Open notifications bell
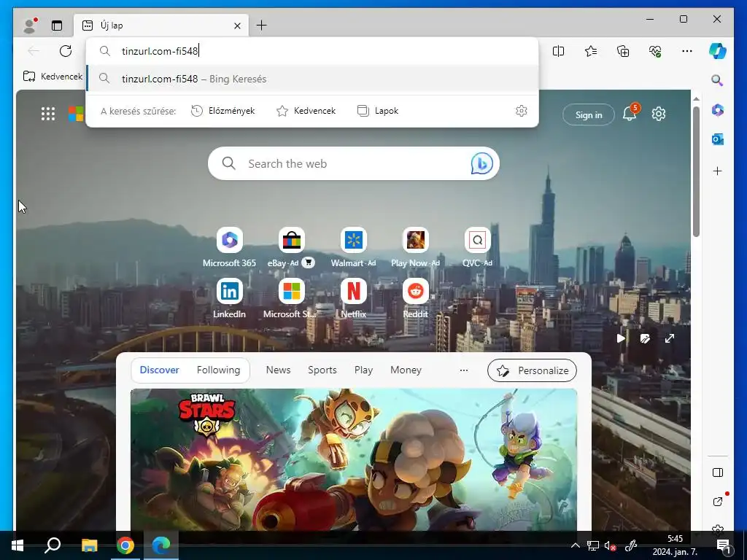This screenshot has height=560, width=747. pyautogui.click(x=630, y=113)
